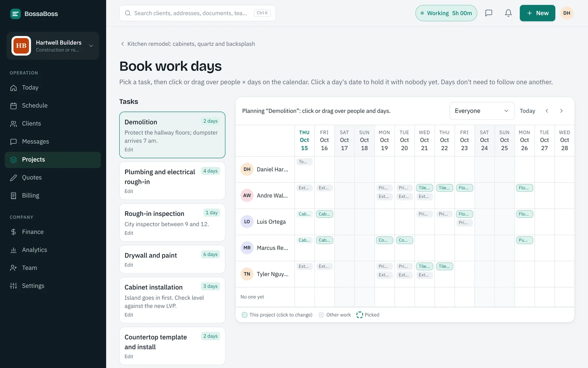Screen dimensions: 588x368
Task: Click the 'No one yet' row label
Action: coord(252,297)
